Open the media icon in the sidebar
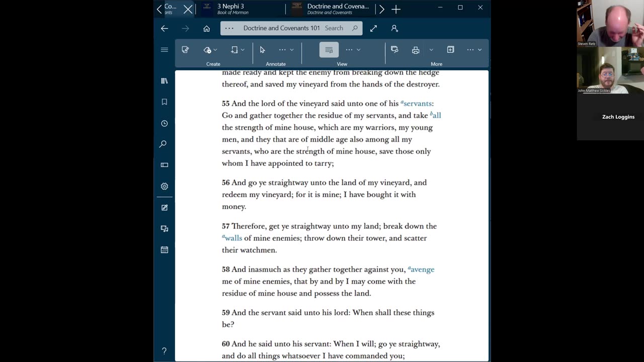 164,228
